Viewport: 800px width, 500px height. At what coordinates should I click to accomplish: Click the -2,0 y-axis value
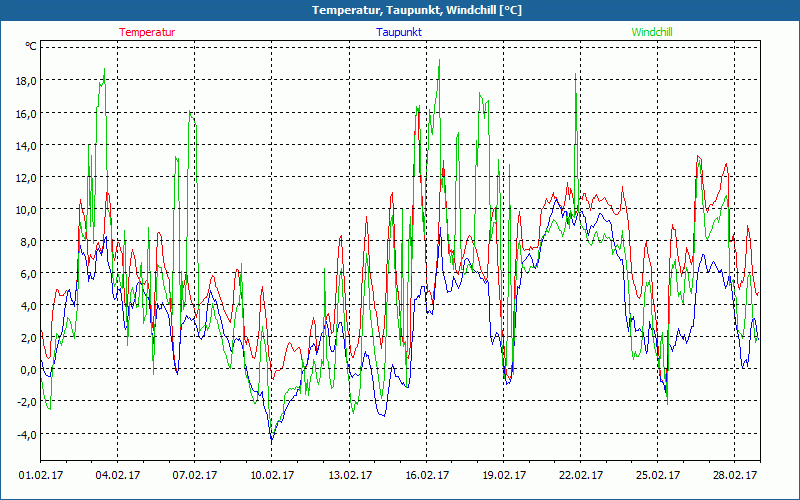[27, 402]
